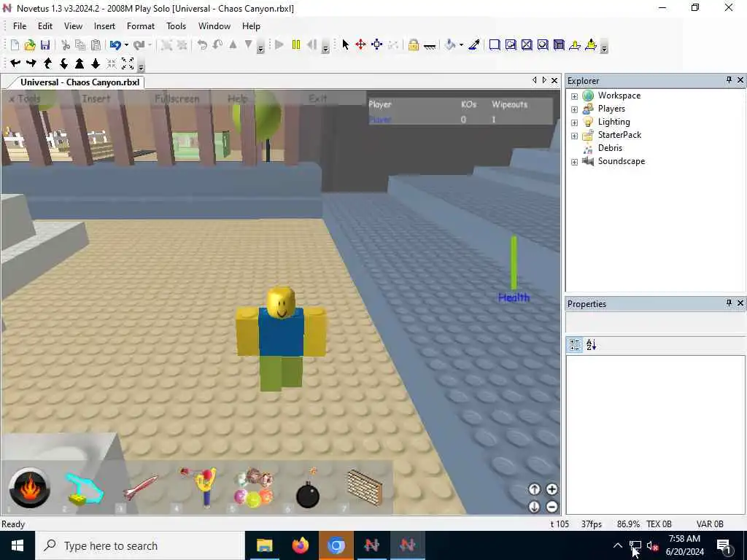The height and width of the screenshot is (560, 747).
Task: Expand the StarterPack tree node
Action: (575, 136)
